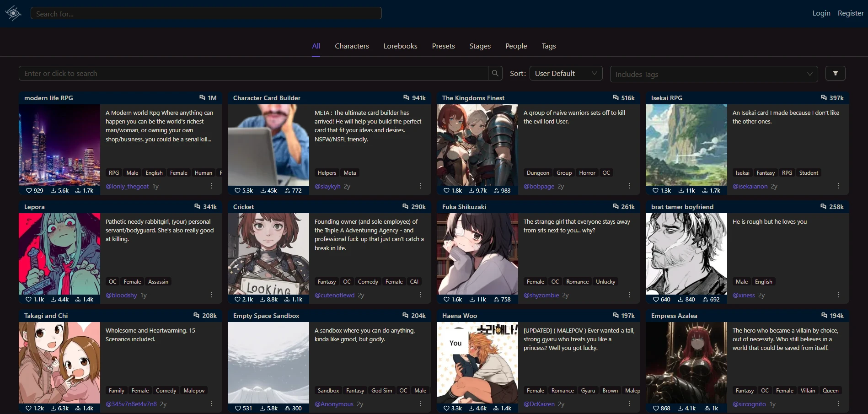Click the magnifier search button

coord(495,73)
